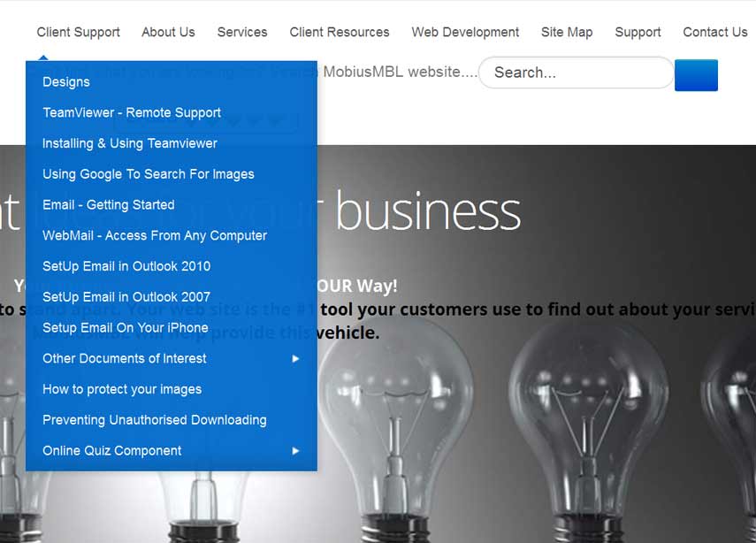Image resolution: width=756 pixels, height=543 pixels.
Task: Select Other Documents of Interest entry
Action: click(125, 359)
